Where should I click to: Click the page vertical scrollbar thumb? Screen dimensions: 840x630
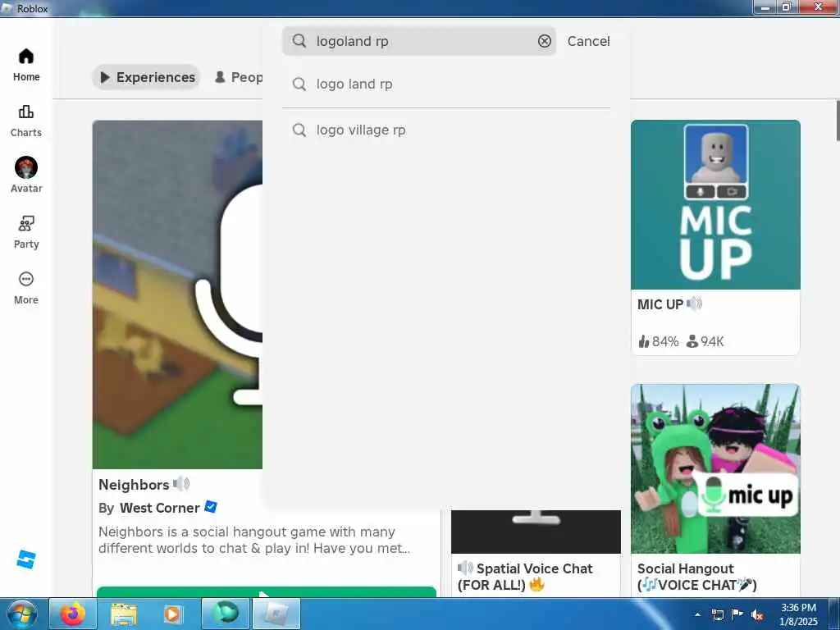838,121
